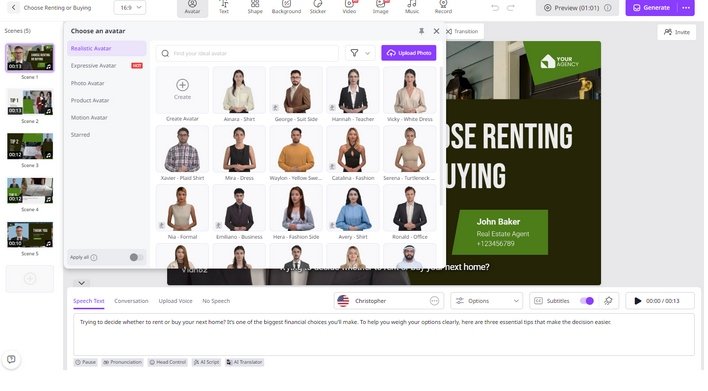Screen dimensions: 708x391
Task: Pin the Choose an avatar panel
Action: (421, 31)
